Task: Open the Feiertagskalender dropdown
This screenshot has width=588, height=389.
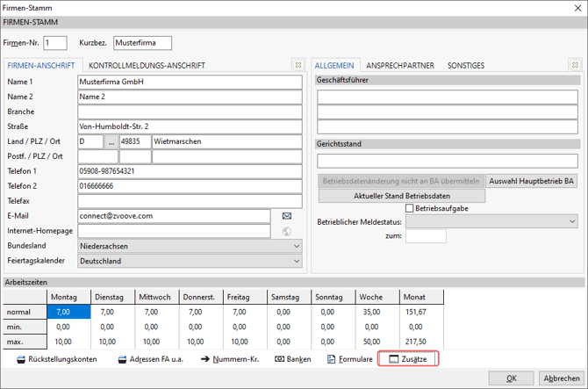Action: tap(296, 261)
